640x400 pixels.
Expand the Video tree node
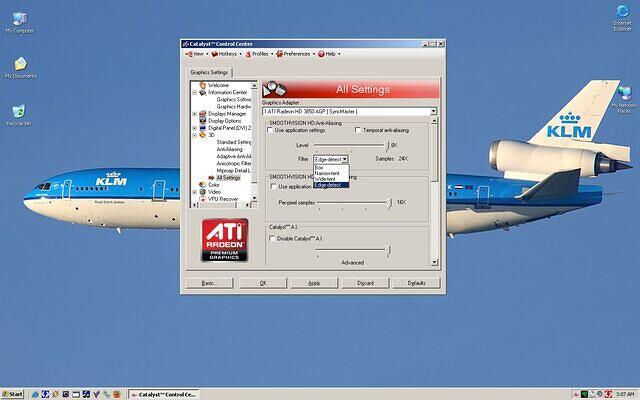click(195, 192)
